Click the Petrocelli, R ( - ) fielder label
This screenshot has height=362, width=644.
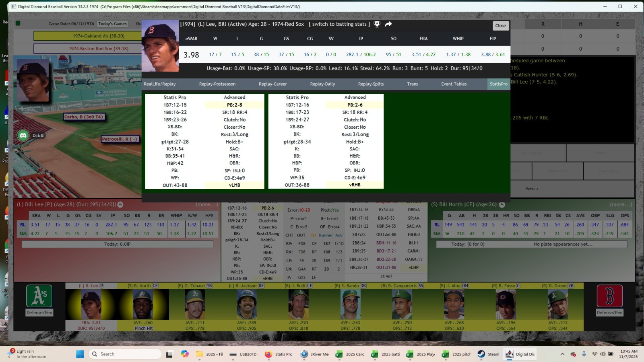coord(120,139)
